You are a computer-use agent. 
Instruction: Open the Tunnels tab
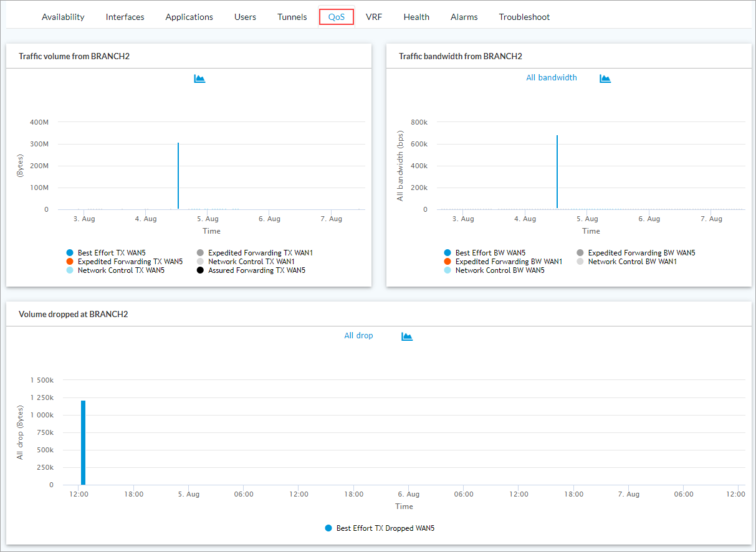tap(292, 17)
